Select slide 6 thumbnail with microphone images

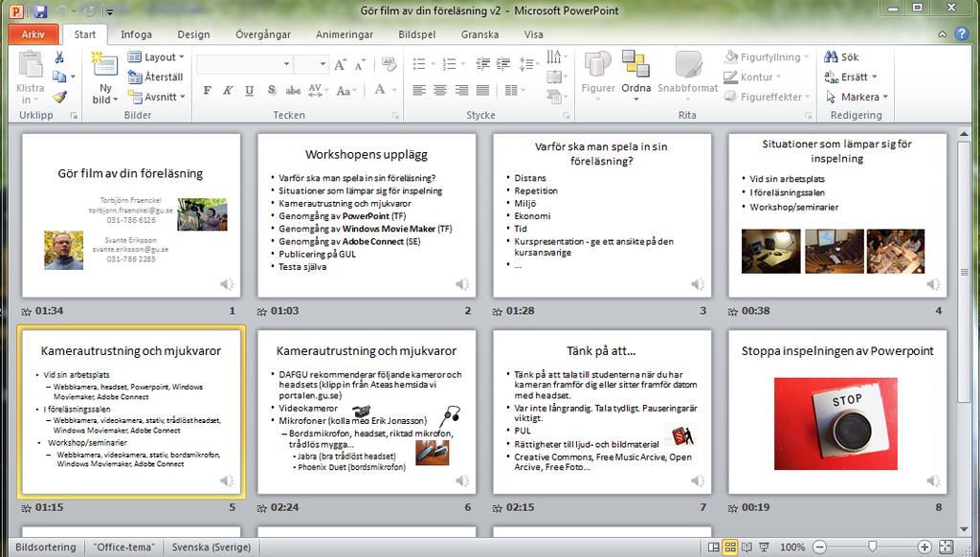click(367, 412)
